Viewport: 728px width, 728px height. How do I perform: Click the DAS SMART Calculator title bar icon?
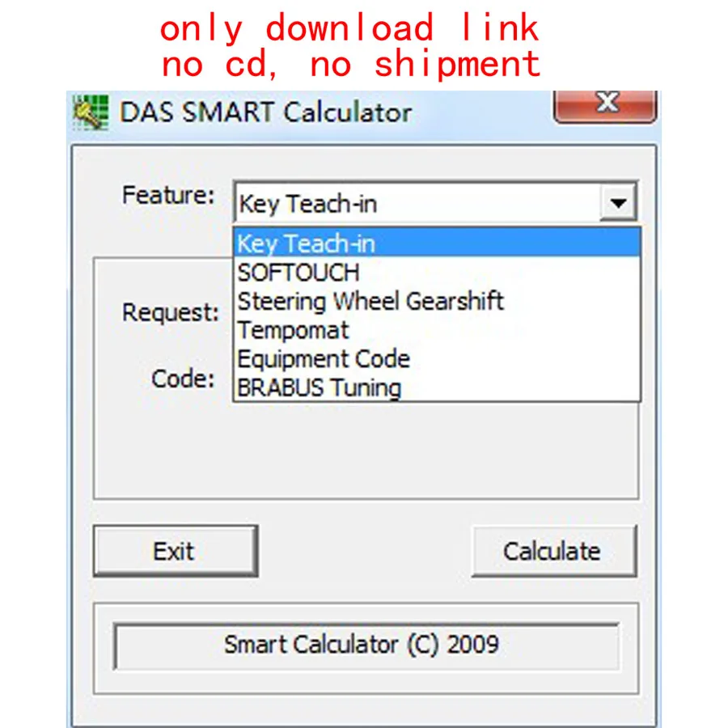91,112
